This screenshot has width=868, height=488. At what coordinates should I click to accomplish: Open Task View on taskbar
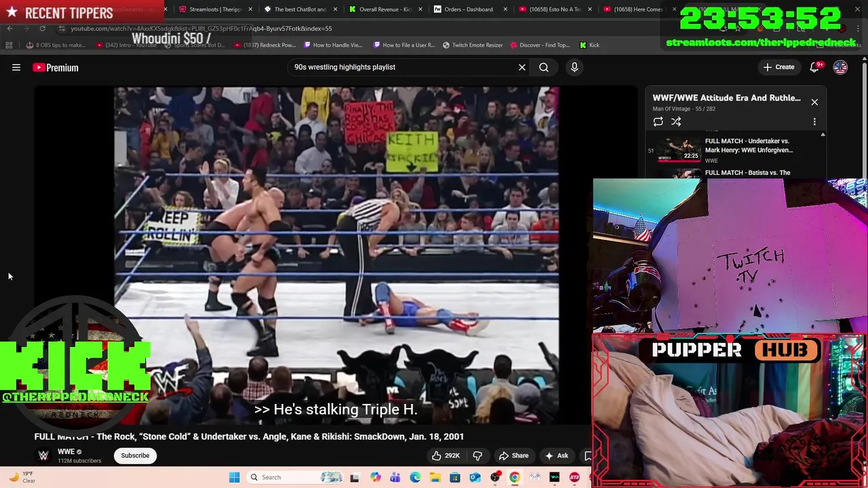click(355, 477)
